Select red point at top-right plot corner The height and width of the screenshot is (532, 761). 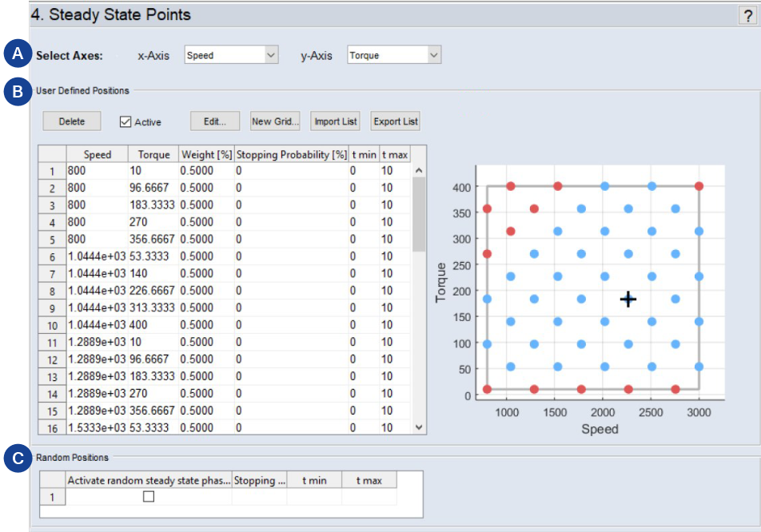coord(699,186)
